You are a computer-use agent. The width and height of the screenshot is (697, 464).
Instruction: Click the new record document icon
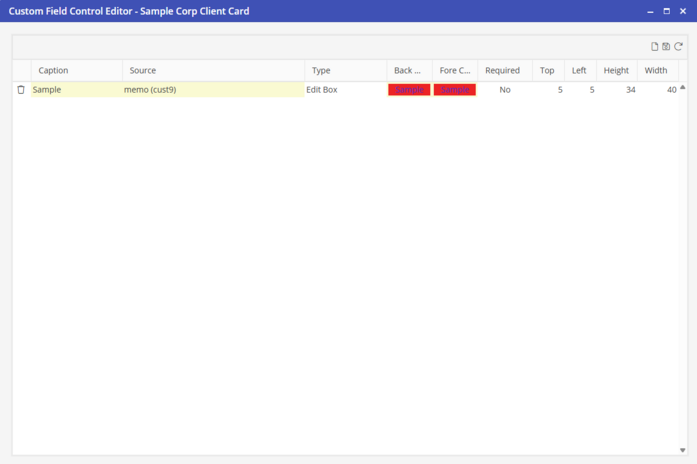(x=655, y=46)
